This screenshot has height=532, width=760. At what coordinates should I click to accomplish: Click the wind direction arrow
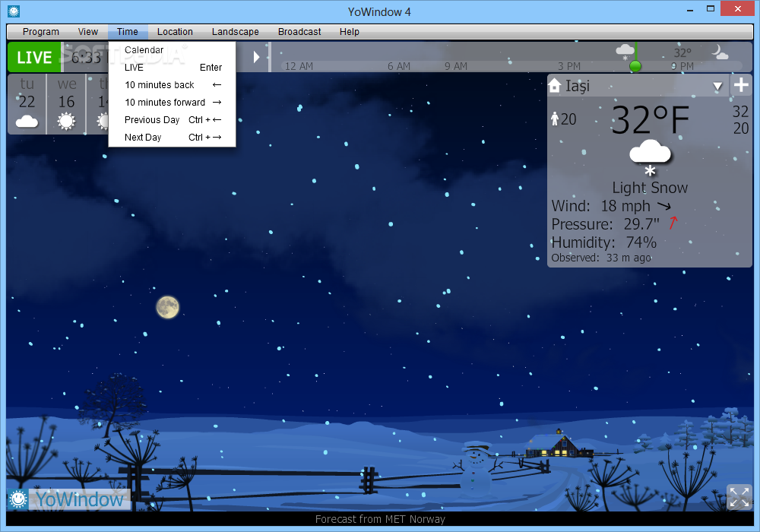(664, 206)
